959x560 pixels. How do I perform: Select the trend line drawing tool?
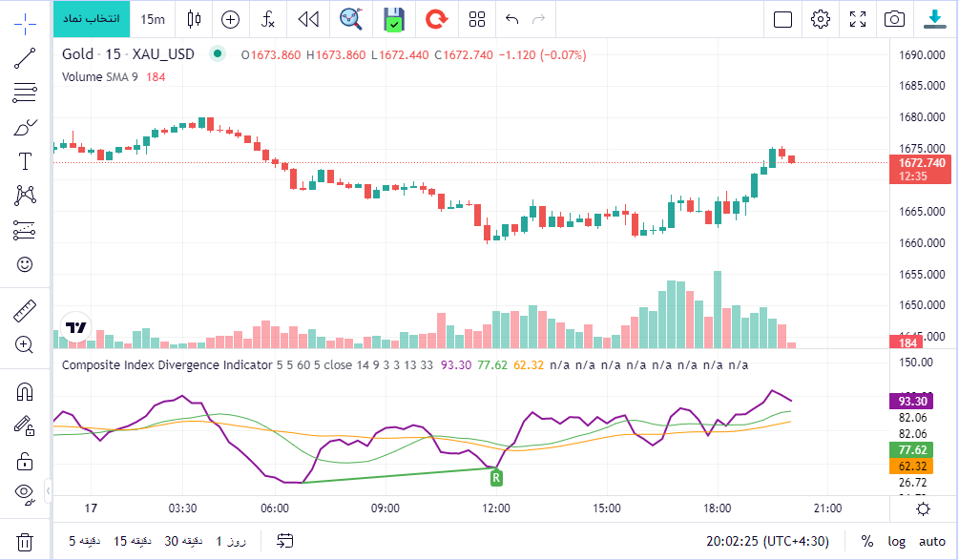click(26, 59)
